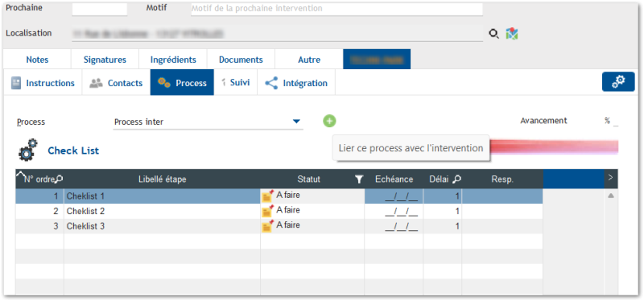
Task: Click the search icon in N° ordre header
Action: pos(60,179)
